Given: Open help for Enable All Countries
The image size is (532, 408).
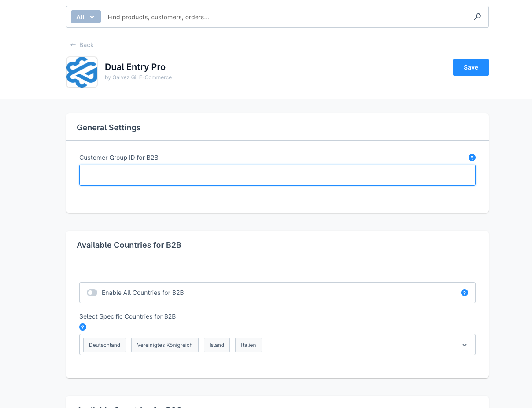Looking at the screenshot, I should coord(464,293).
